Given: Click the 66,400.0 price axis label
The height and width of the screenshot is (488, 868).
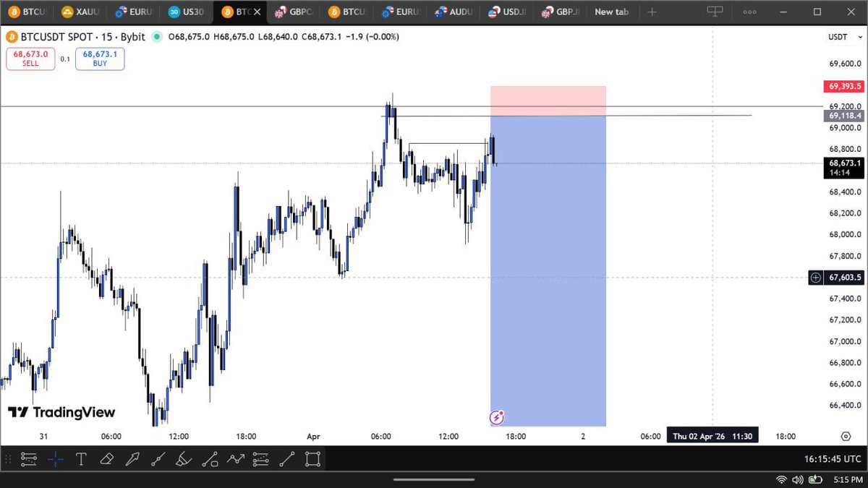Looking at the screenshot, I should [x=845, y=405].
